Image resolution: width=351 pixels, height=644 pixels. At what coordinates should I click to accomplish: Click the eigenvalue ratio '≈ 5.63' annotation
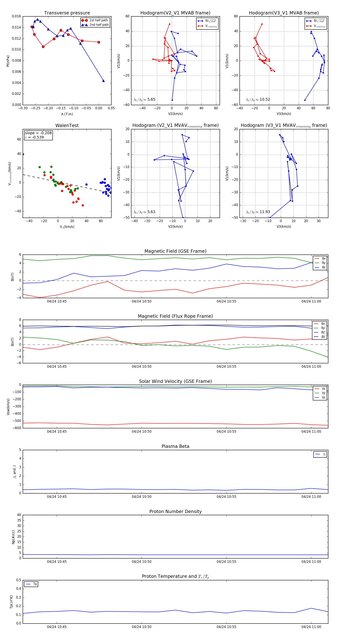click(x=144, y=212)
